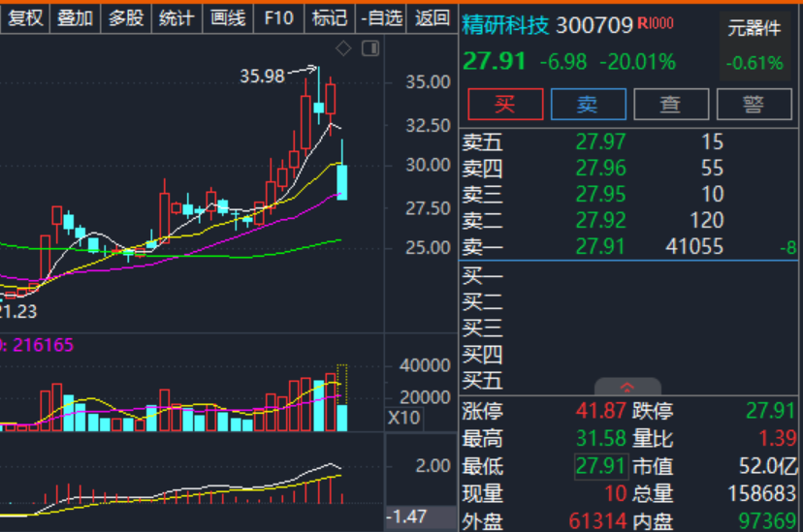Click stock name 精研科技
This screenshot has width=803, height=532.
(x=505, y=24)
